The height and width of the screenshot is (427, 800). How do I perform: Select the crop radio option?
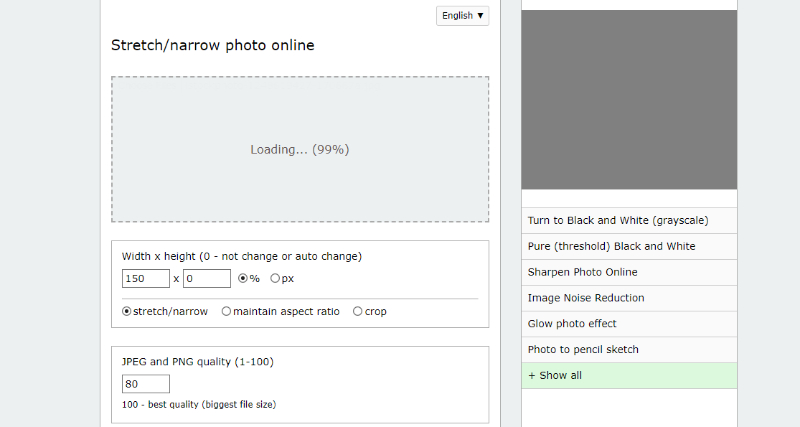358,311
